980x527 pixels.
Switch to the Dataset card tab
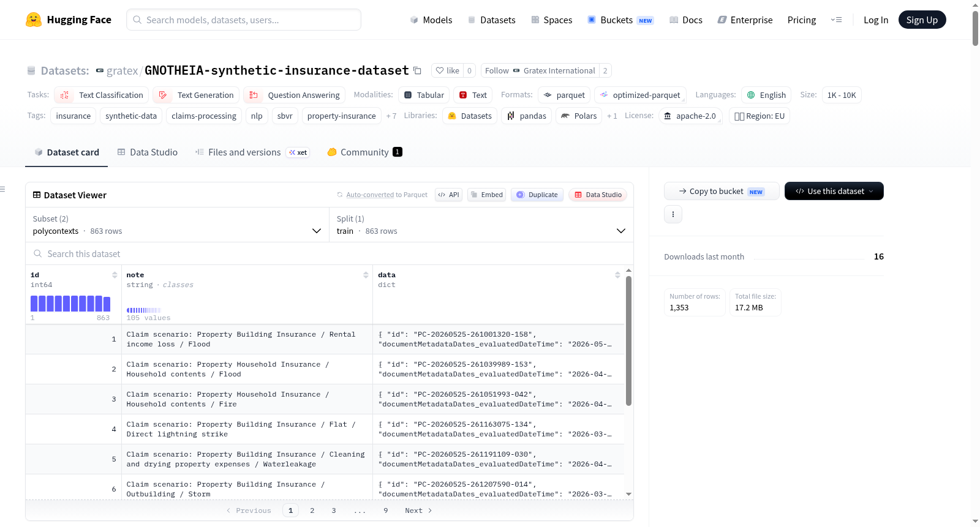(67, 152)
